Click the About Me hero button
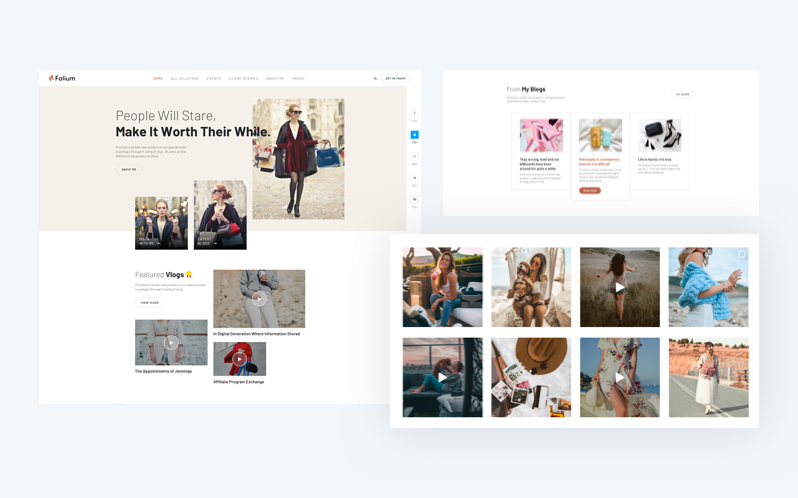798x498 pixels. [x=129, y=170]
